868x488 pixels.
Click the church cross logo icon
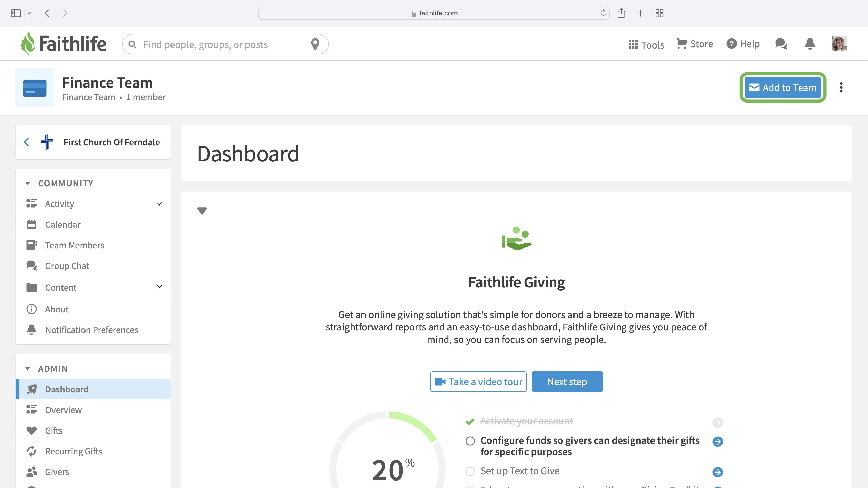tap(47, 142)
